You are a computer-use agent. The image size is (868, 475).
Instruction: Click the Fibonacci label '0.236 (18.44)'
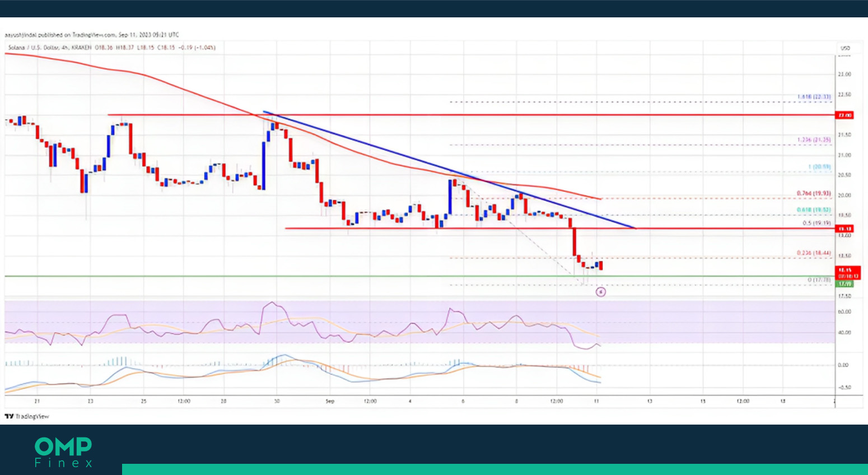click(814, 253)
